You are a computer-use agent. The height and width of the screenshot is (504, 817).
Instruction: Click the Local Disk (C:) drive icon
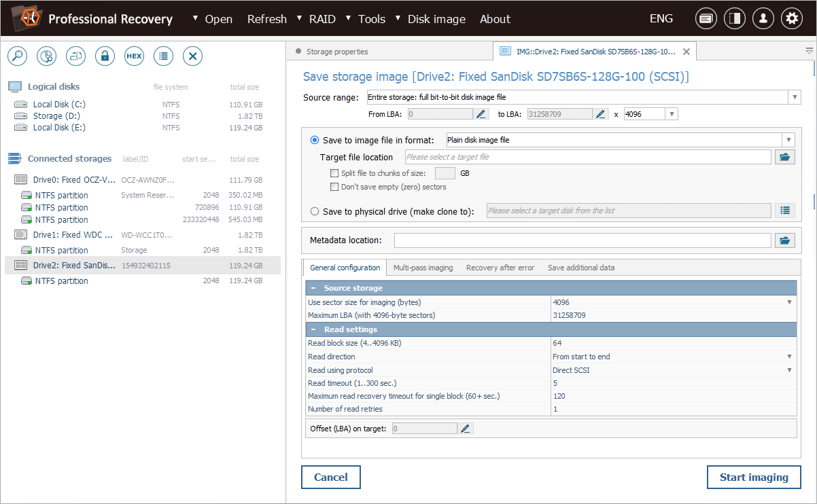pyautogui.click(x=21, y=105)
